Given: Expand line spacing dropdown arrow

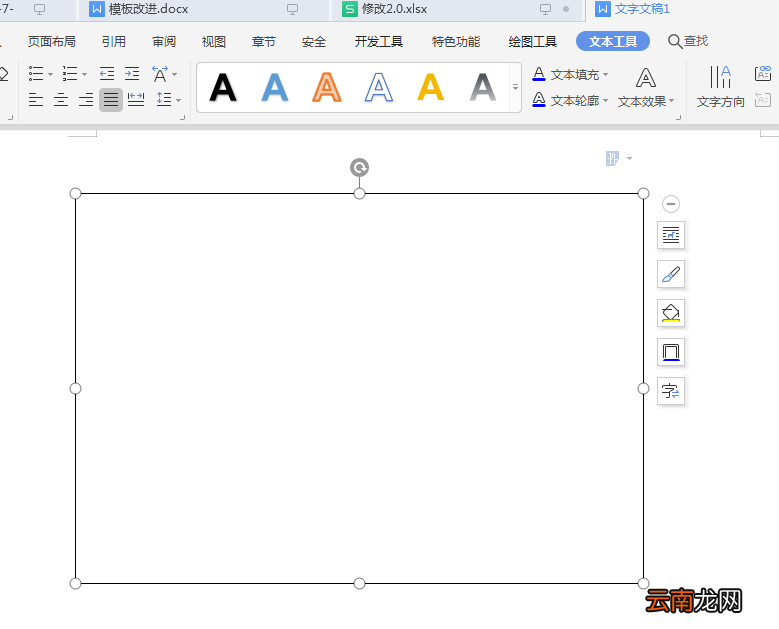Looking at the screenshot, I should (178, 100).
